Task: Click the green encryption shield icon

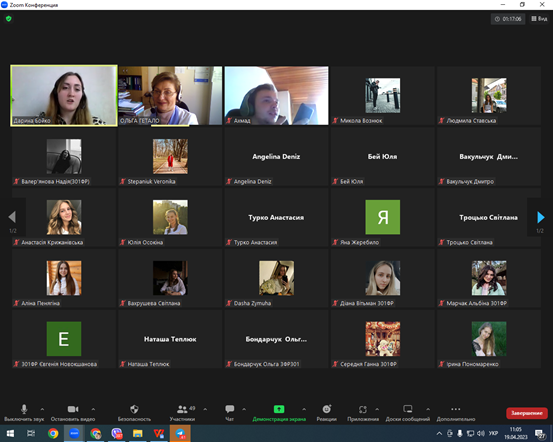Action: pos(9,19)
